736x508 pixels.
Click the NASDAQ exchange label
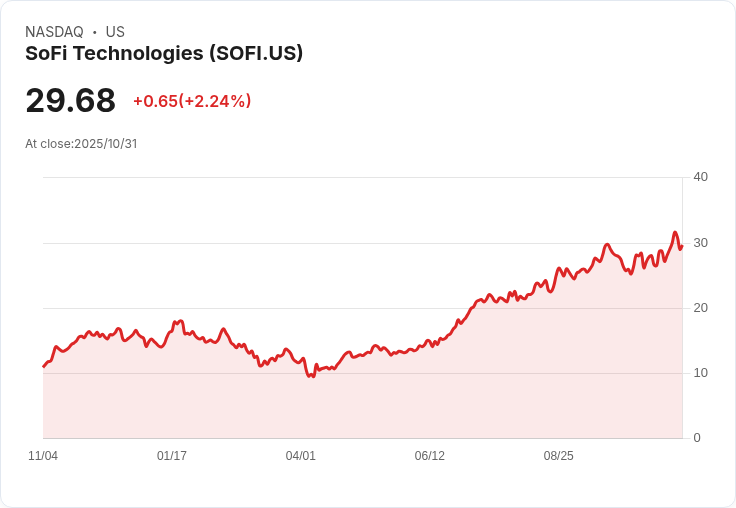[54, 32]
